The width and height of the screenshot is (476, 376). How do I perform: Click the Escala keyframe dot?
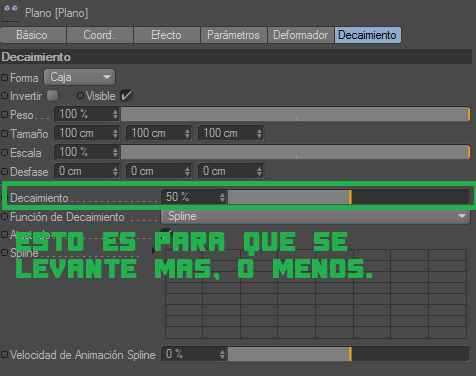pos(5,153)
